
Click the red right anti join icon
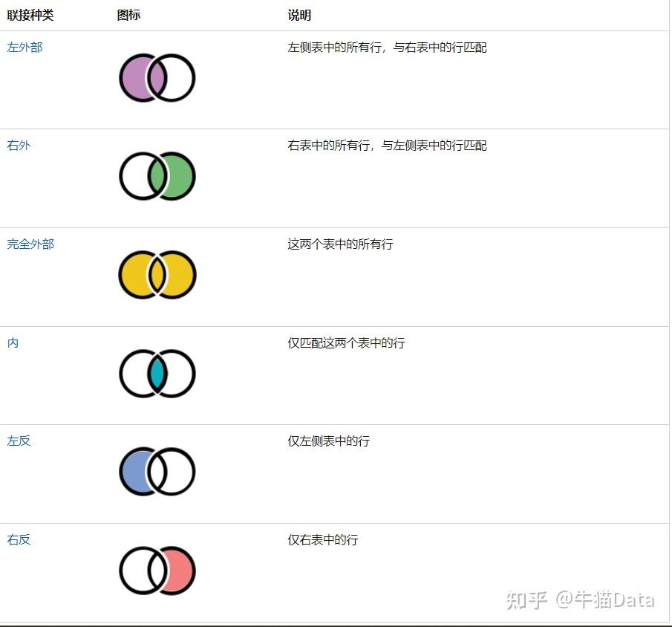157,571
